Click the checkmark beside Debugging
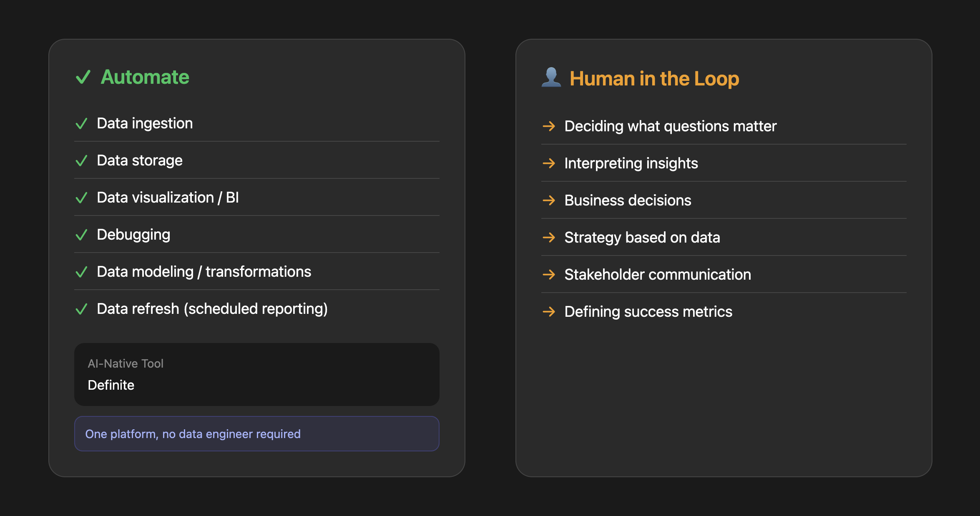This screenshot has height=516, width=980. click(82, 234)
